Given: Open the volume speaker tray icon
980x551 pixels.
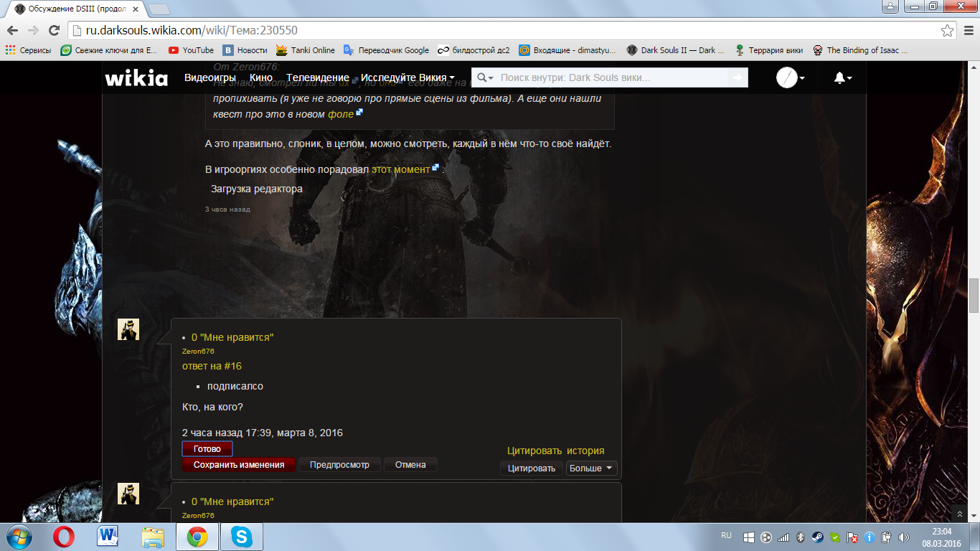Looking at the screenshot, I should tap(903, 537).
